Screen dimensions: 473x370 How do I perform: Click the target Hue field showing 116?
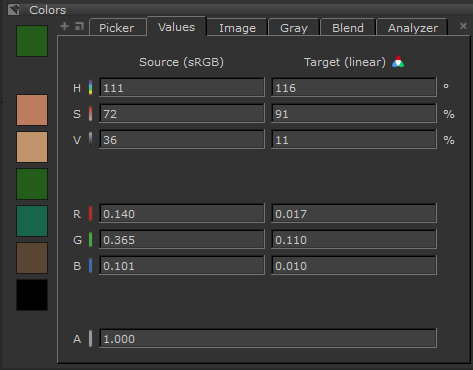(354, 88)
